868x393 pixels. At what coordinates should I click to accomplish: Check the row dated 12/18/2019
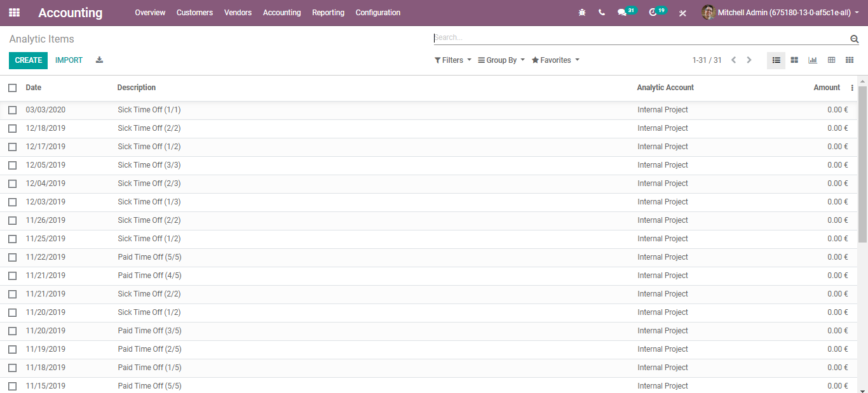click(13, 128)
